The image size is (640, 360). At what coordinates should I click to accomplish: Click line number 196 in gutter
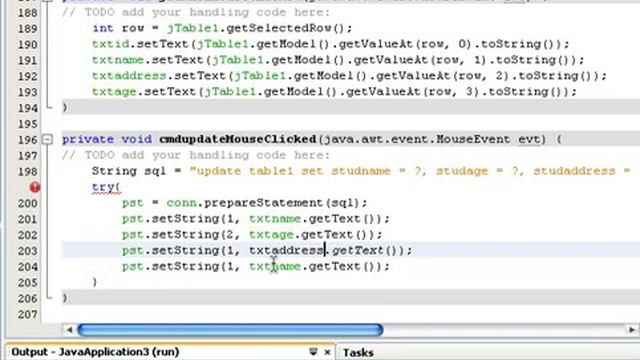tap(27, 140)
